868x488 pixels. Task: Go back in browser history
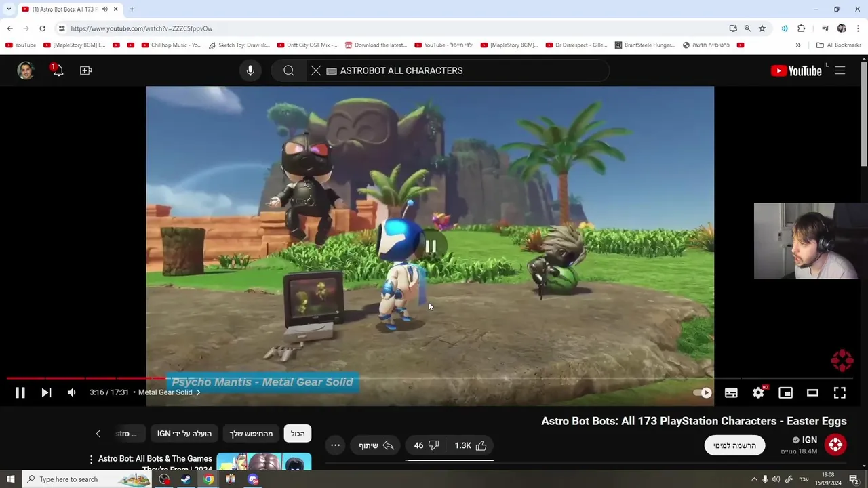tap(9, 28)
